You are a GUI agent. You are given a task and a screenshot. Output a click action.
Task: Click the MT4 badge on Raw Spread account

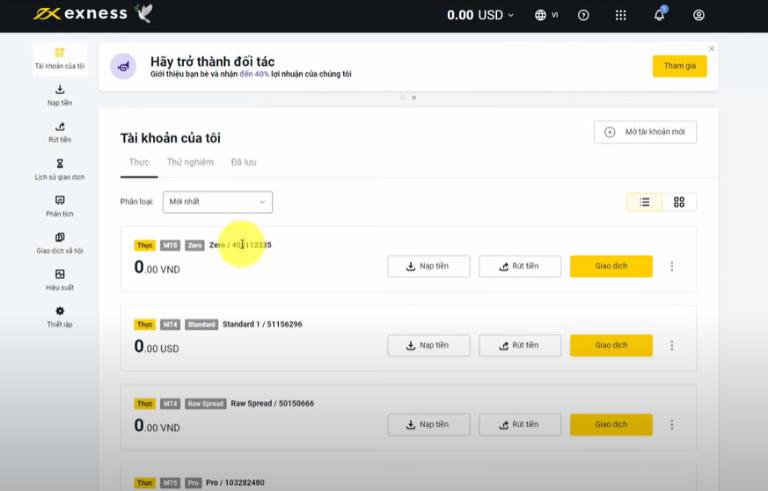170,403
